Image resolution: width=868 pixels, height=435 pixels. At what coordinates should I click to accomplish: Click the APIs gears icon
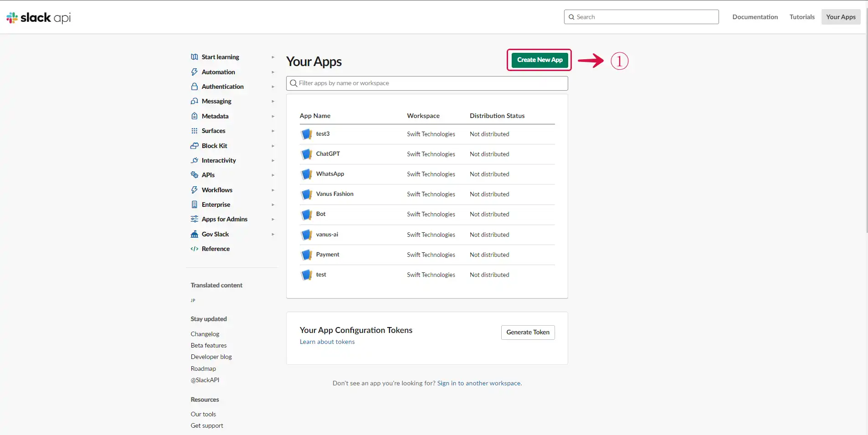tap(195, 175)
